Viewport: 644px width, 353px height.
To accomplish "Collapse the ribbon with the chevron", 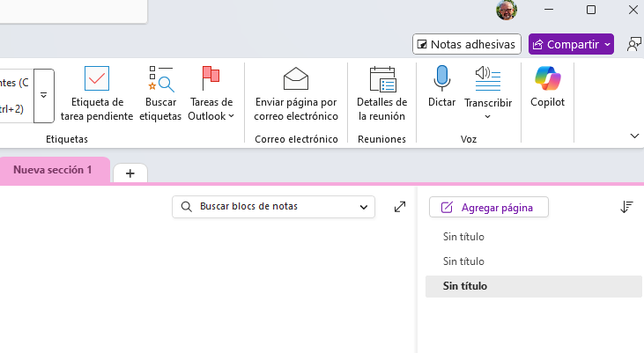I will (x=634, y=136).
